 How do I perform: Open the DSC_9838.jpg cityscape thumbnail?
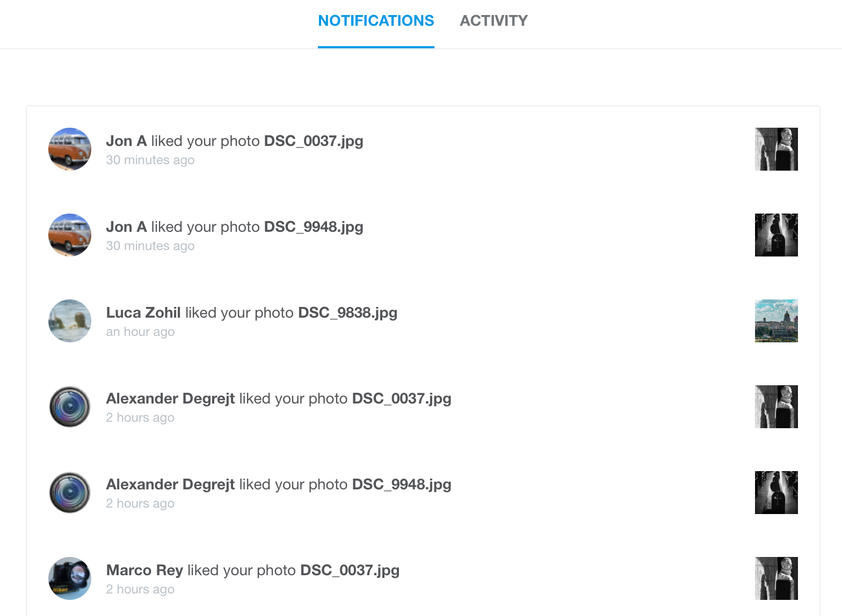[x=776, y=321]
